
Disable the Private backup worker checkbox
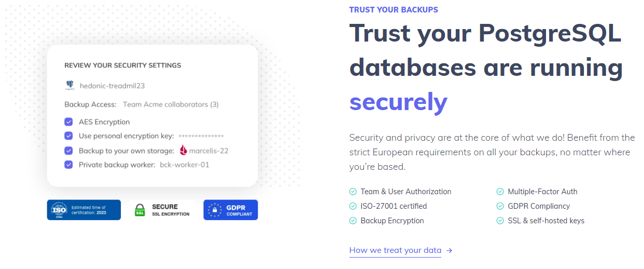(x=68, y=165)
